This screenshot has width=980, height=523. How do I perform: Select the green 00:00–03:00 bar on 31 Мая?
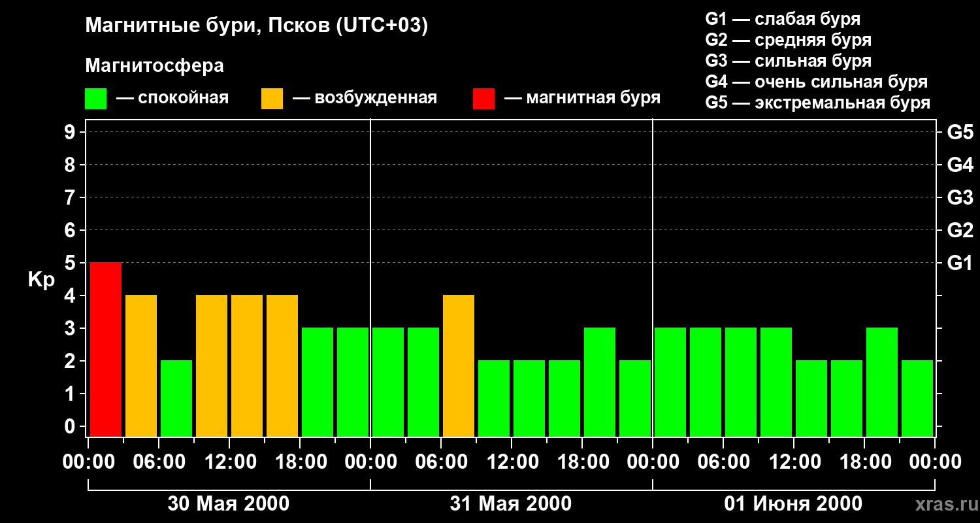(x=388, y=382)
